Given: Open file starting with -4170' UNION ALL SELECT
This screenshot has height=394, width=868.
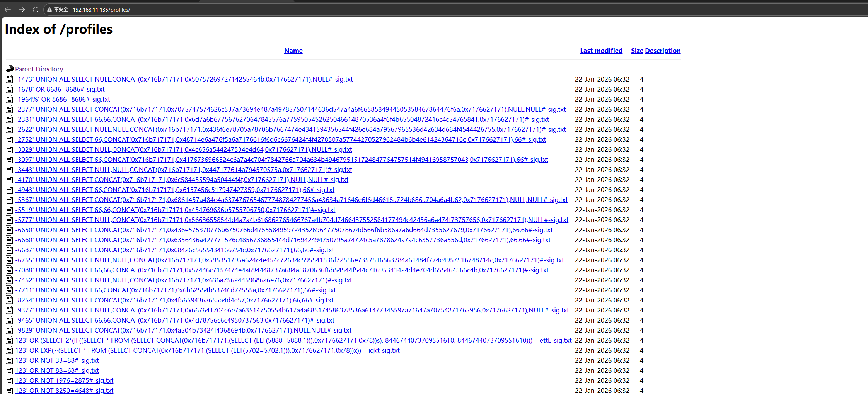Looking at the screenshot, I should [x=182, y=180].
